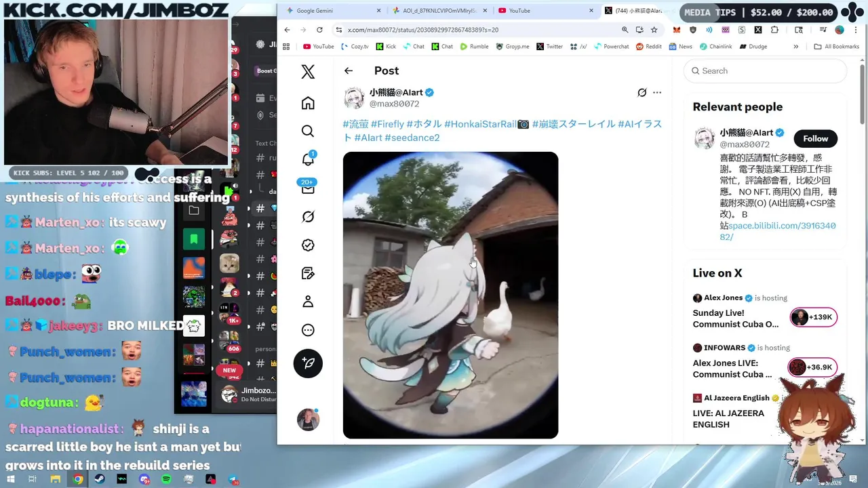Open Chrome media controls icon
This screenshot has height=488, width=868.
823,30
